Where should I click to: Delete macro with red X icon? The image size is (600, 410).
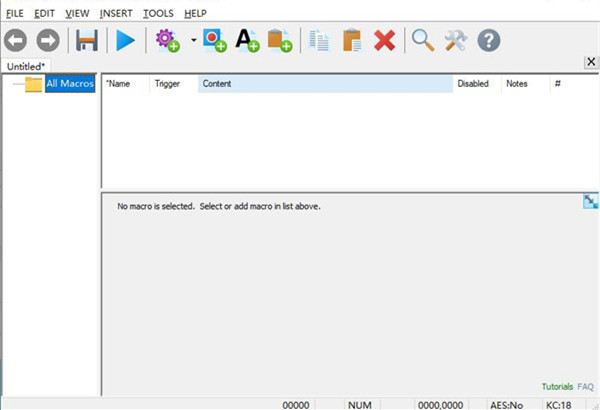384,40
